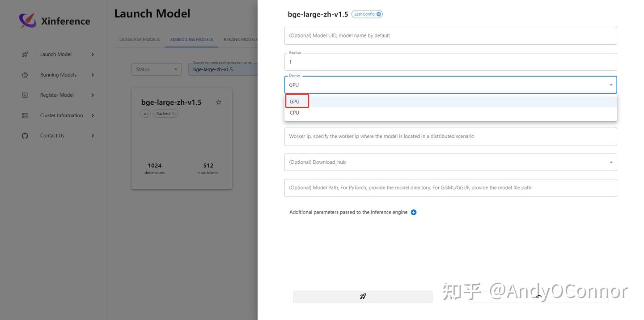Open Cluster Information via the server icon

[x=25, y=115]
